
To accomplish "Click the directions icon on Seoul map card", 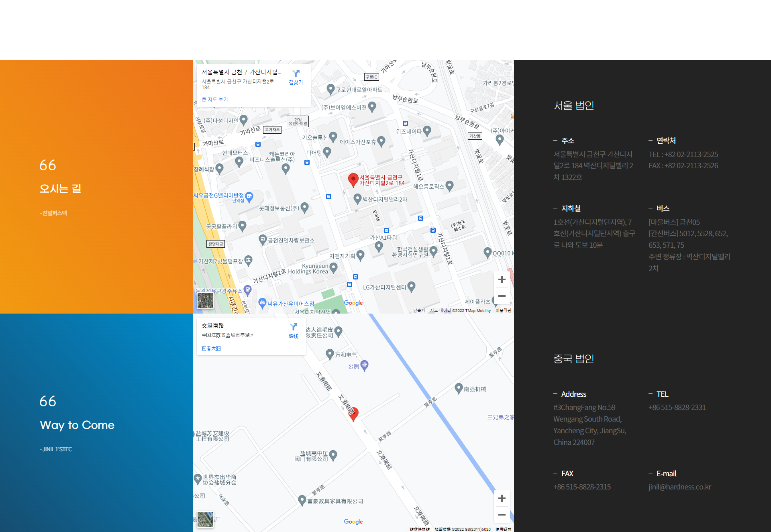I will pos(296,74).
